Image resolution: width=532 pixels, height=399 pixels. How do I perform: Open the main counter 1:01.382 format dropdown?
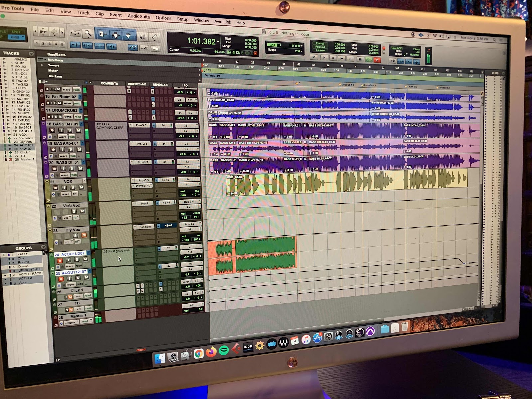coord(218,42)
